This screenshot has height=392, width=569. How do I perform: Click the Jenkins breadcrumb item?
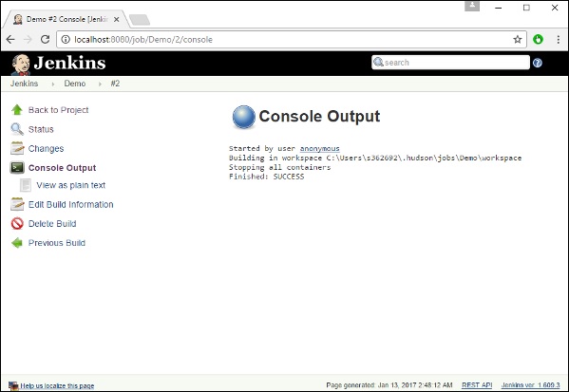(x=24, y=84)
